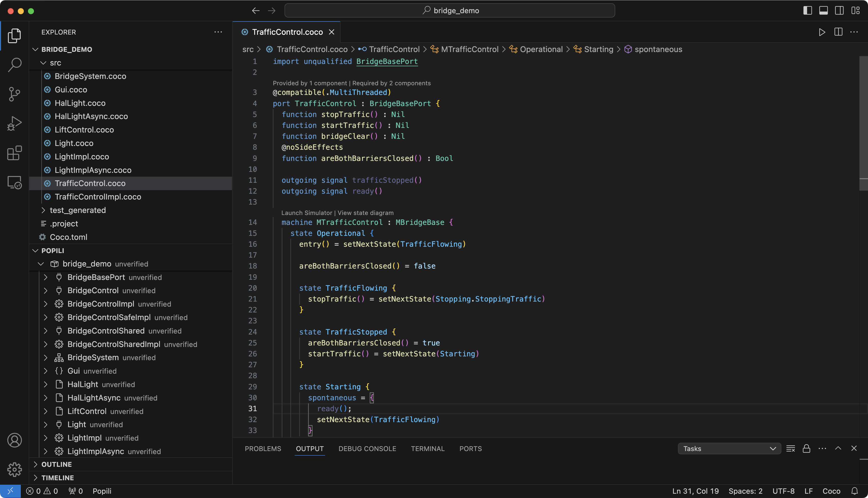868x498 pixels.
Task: Open the Run and Debug view
Action: pos(14,123)
